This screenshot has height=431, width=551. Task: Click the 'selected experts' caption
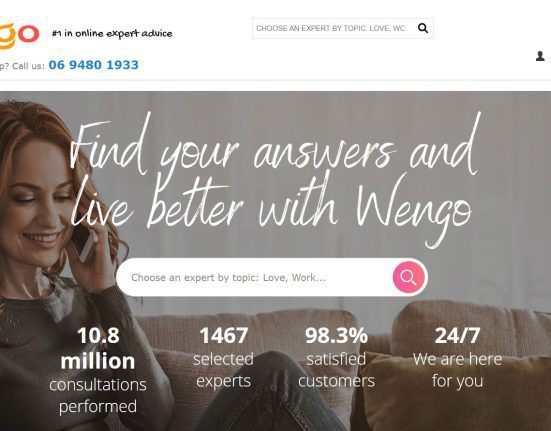tap(223, 370)
